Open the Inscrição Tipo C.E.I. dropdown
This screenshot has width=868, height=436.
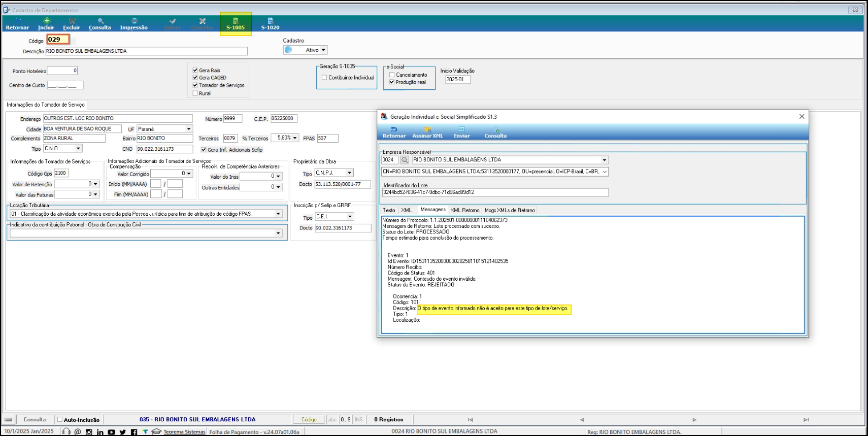(x=350, y=217)
